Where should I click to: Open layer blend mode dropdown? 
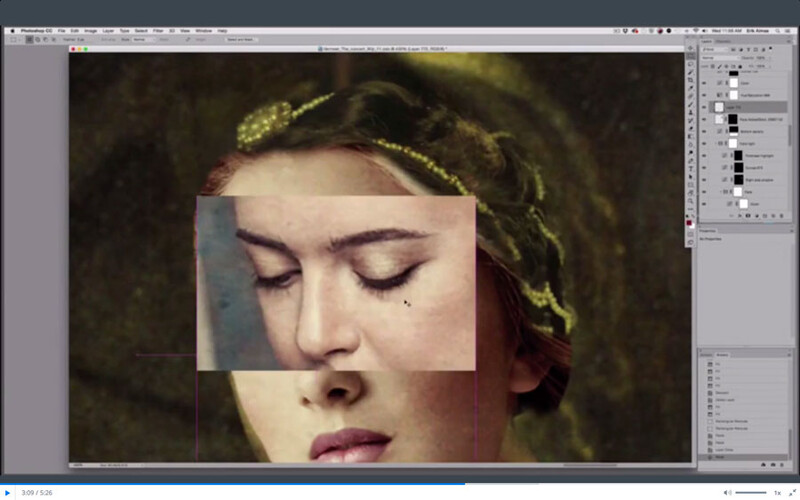pos(720,58)
